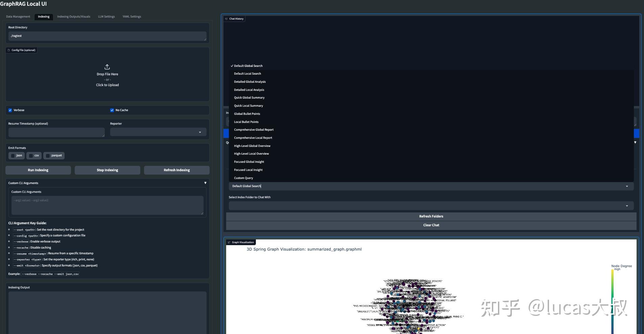Screen dimensions: 644x334
Task: Uncheck the No Cache option
Action: 112,110
